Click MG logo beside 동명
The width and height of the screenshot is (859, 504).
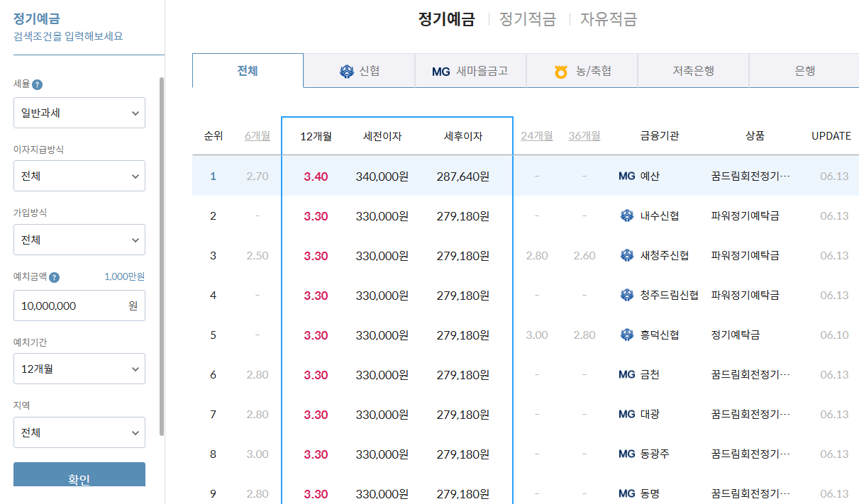pos(627,493)
